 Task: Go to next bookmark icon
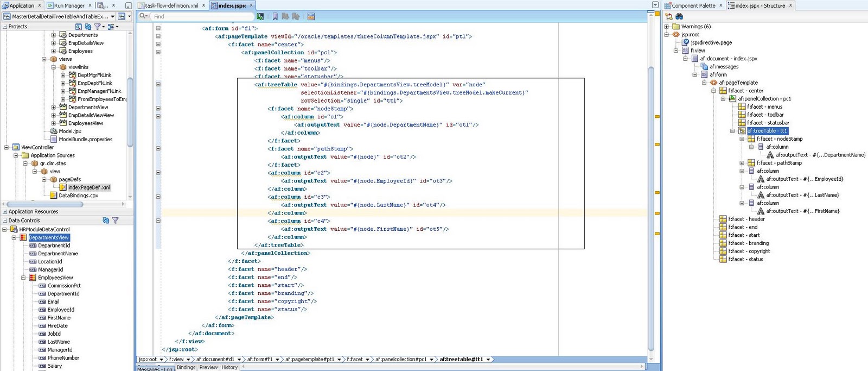click(x=285, y=16)
